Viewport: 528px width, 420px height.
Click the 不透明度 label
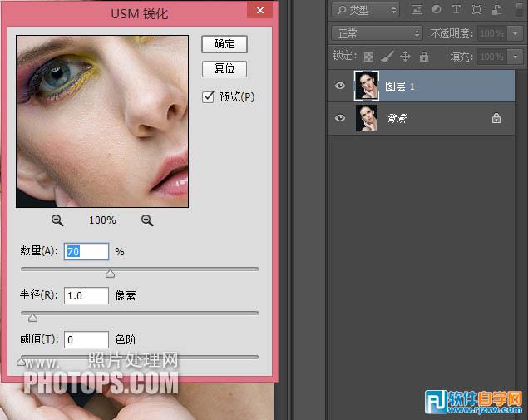[451, 33]
